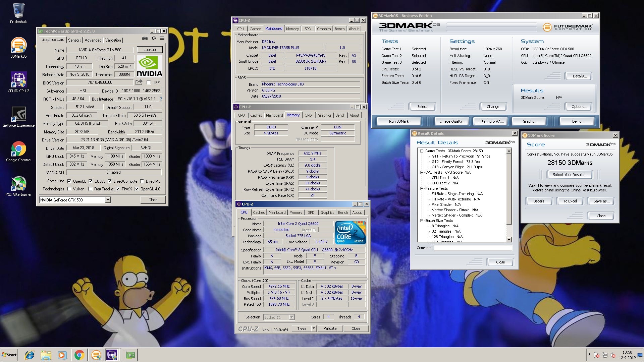Click the Intel Core 2 Quad logo
This screenshot has height=362, width=644.
coord(351,233)
